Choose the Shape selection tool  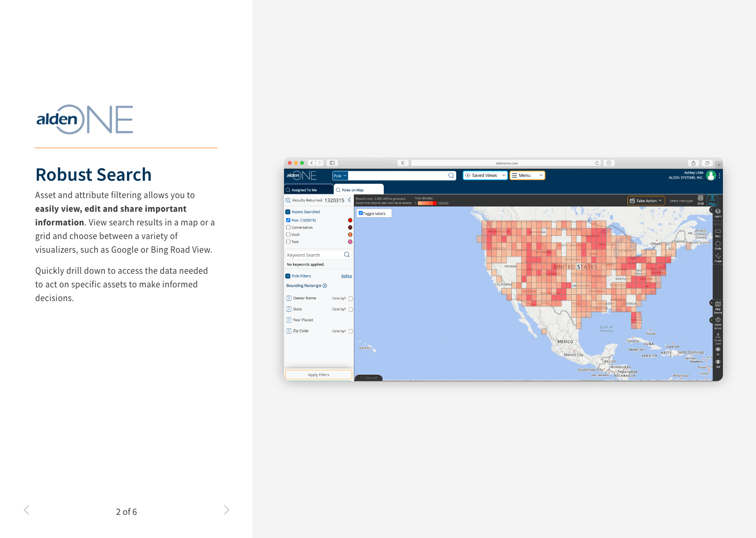click(x=718, y=257)
